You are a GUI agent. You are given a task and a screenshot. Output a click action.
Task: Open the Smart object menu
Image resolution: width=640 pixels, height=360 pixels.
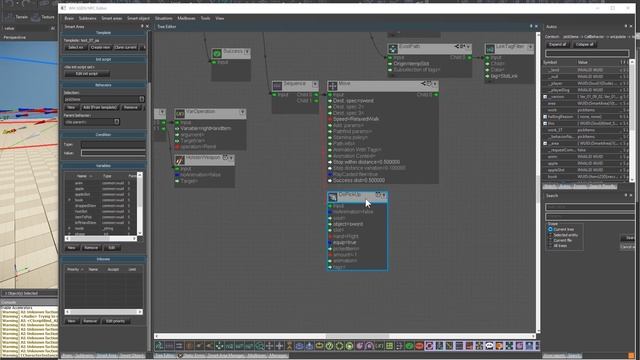(138, 18)
